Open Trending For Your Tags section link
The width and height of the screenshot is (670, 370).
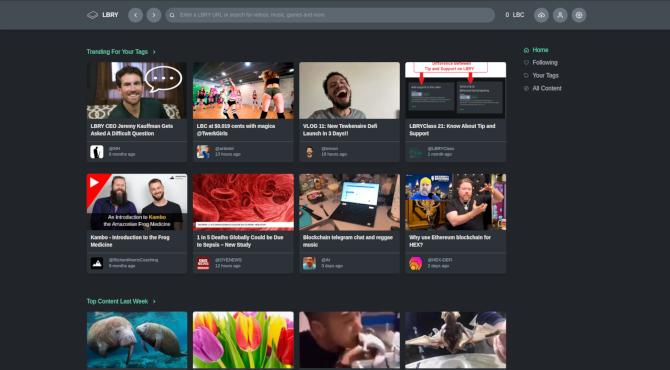click(x=117, y=52)
